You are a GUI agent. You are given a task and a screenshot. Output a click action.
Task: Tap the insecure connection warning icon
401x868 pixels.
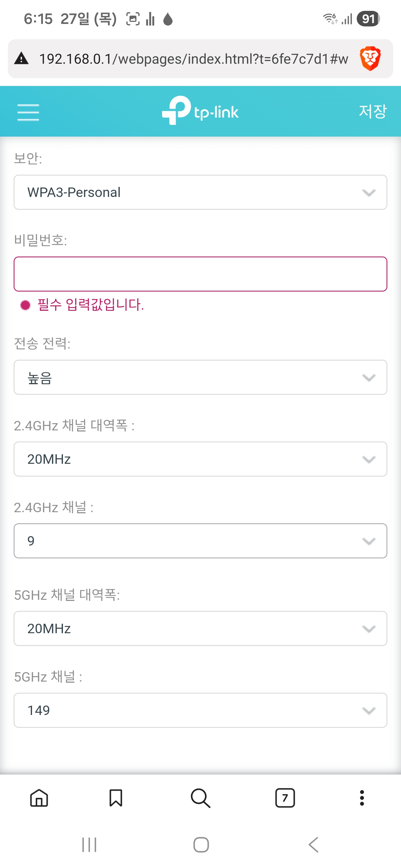[x=21, y=59]
